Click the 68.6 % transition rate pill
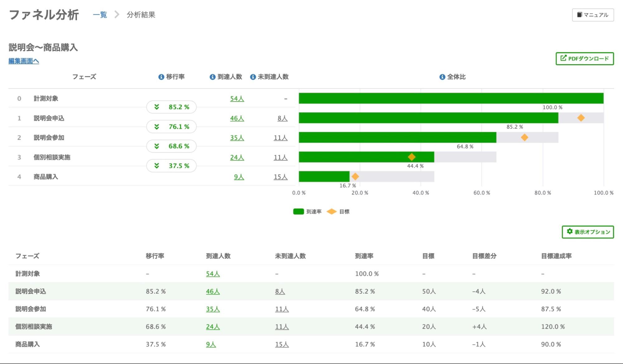The image size is (623, 364). tap(171, 146)
